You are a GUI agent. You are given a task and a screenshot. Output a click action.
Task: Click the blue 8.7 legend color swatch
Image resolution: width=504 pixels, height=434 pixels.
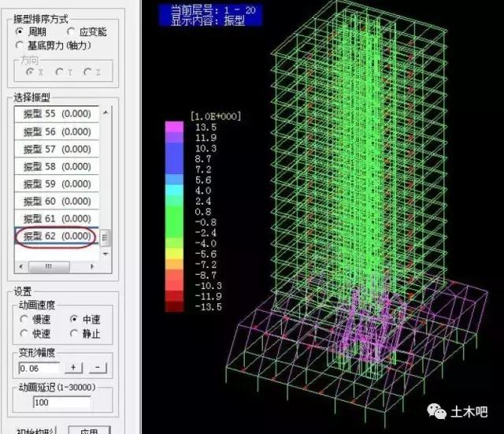(174, 159)
